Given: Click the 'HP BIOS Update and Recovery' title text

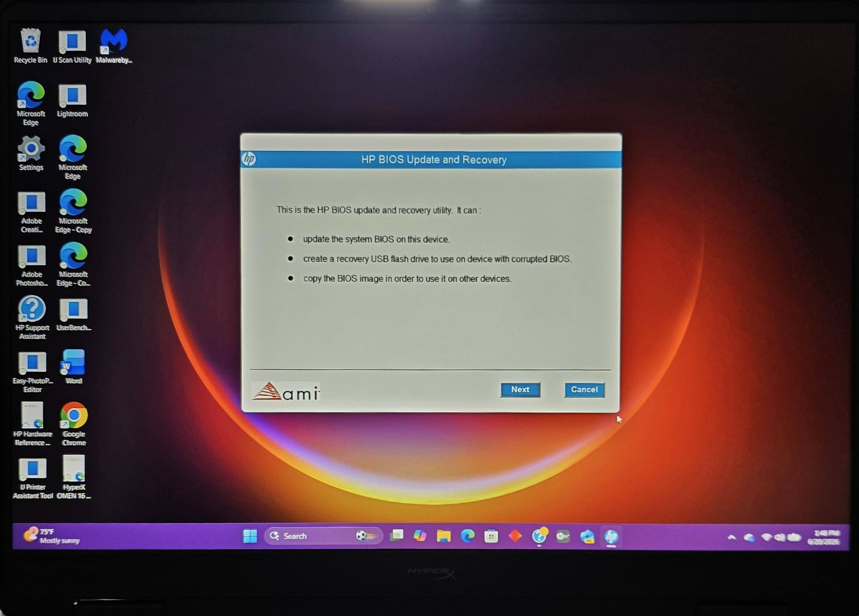Looking at the screenshot, I should (434, 159).
